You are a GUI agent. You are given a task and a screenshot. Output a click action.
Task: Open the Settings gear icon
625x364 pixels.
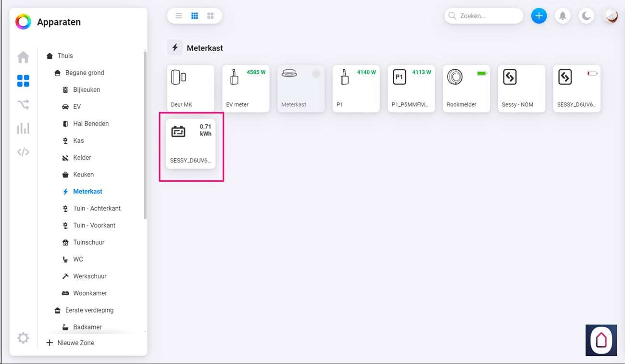tap(23, 338)
